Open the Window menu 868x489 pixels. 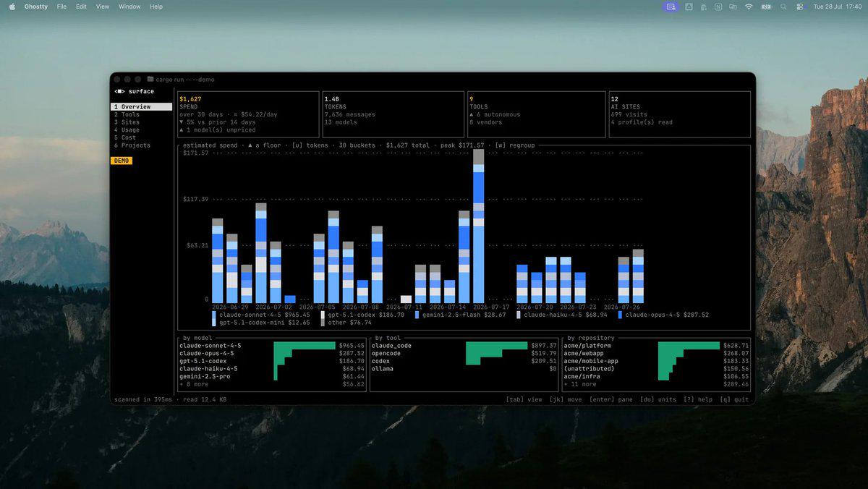pos(129,7)
